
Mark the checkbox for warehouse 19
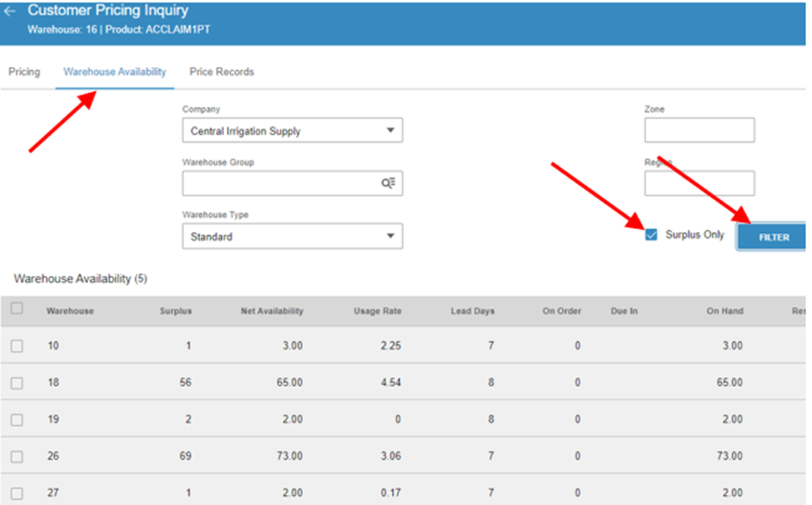pyautogui.click(x=17, y=419)
